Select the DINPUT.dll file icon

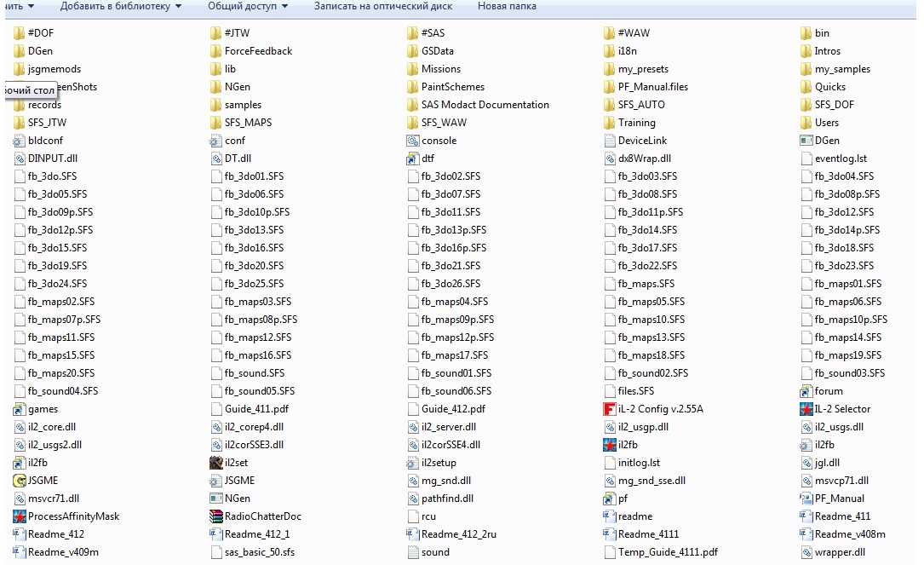19,158
